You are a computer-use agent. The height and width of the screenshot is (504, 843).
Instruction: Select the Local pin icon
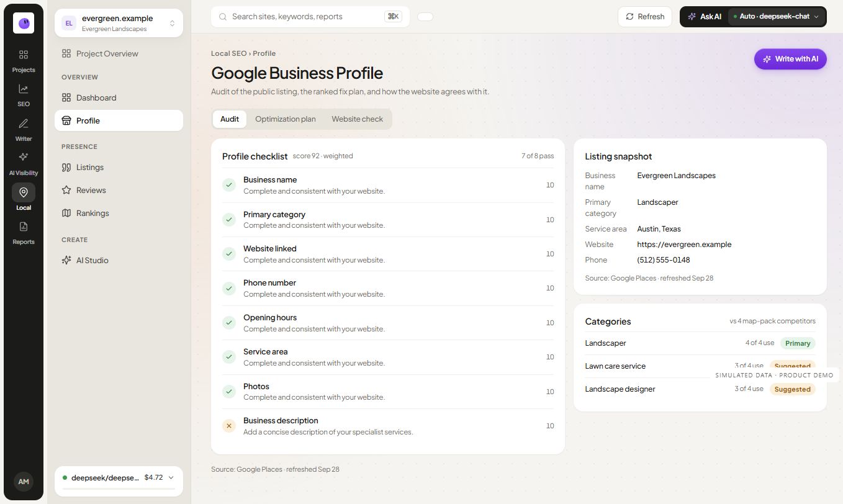click(x=24, y=192)
